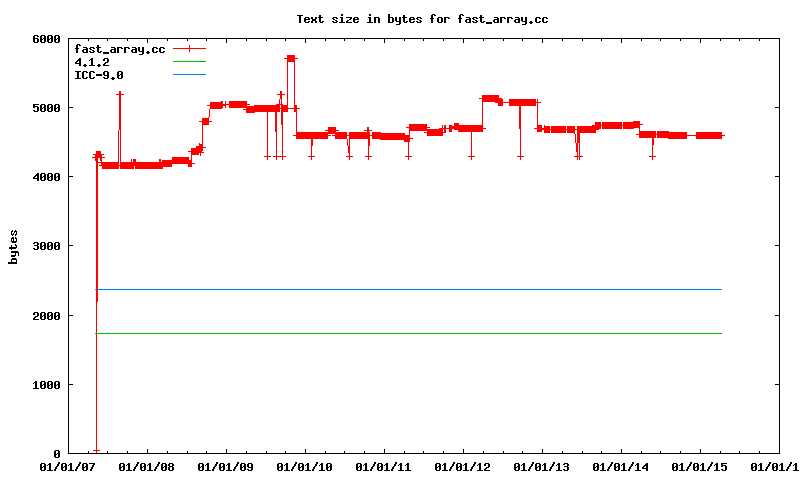Click the highest red peak near 5700 bytes
Screen dimensions: 800x480
(x=291, y=58)
